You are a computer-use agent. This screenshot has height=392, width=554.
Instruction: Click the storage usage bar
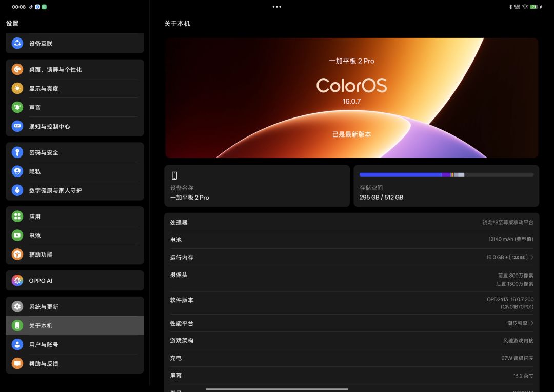[446, 174]
